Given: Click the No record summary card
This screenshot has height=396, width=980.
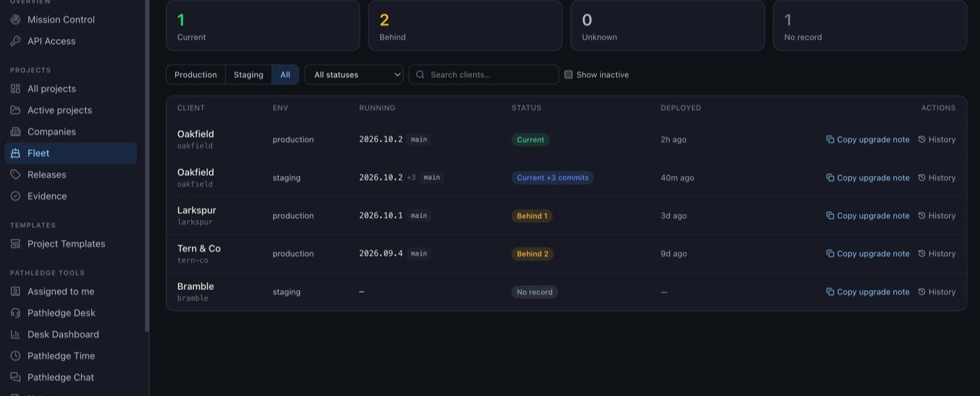Looking at the screenshot, I should [x=870, y=26].
